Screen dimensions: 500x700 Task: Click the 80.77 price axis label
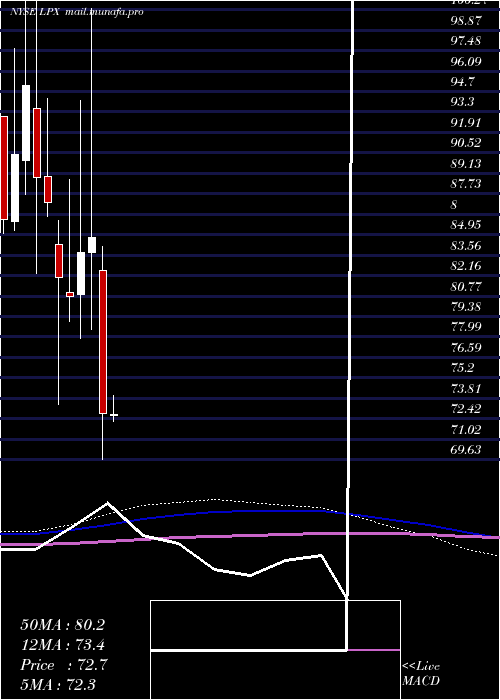coord(466,287)
